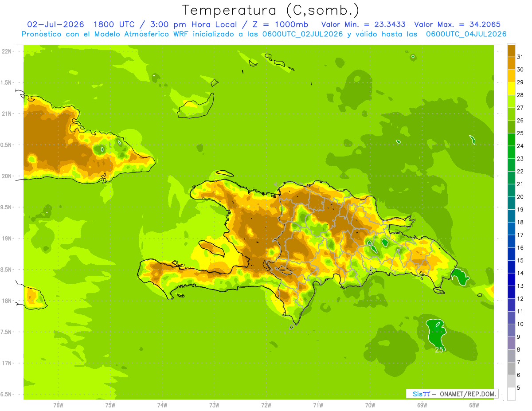Viewport: 532px width, 411px height.
Task: Click the "8.5N" latitude label
Action: point(7,270)
